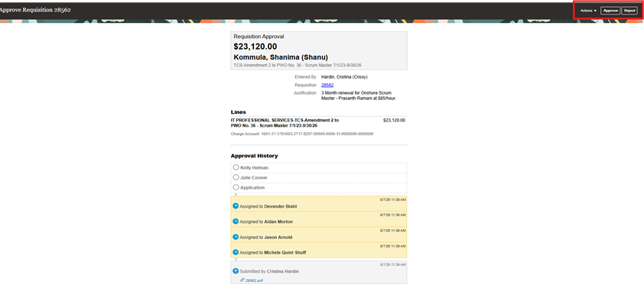Click the IT PROFESSIONAL SERVICES line description
Image resolution: width=644 pixels, height=291 pixels.
(285, 123)
